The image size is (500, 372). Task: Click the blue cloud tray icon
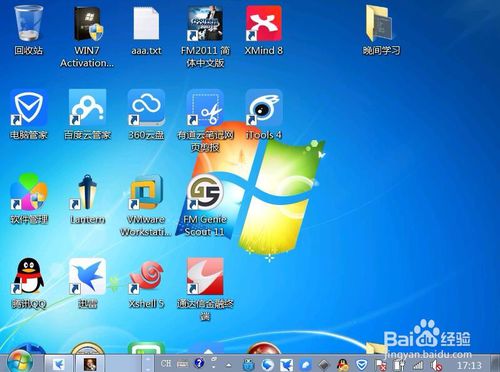tap(305, 365)
